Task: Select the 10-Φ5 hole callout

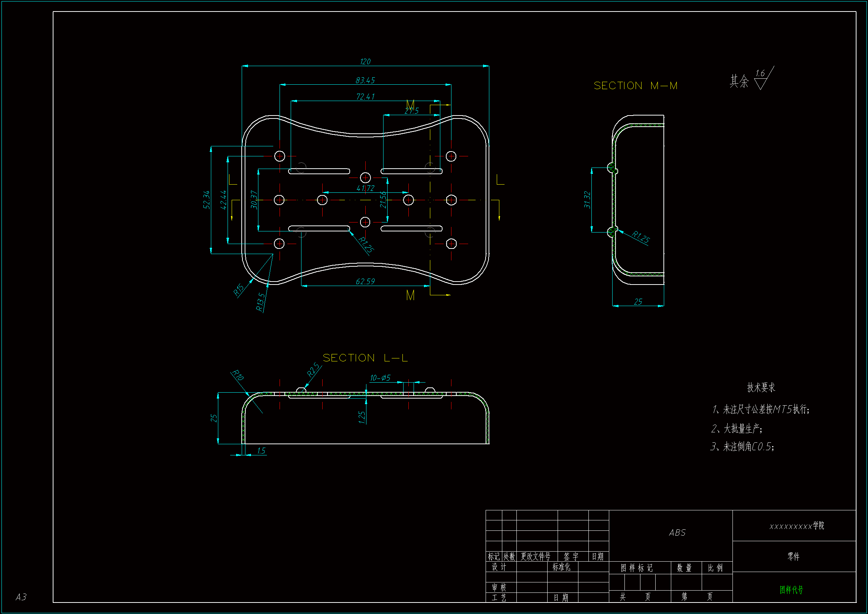Action: pyautogui.click(x=380, y=378)
